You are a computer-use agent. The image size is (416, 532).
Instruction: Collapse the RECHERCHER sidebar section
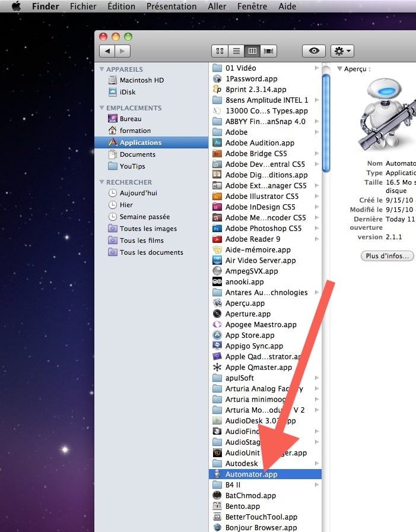101,182
